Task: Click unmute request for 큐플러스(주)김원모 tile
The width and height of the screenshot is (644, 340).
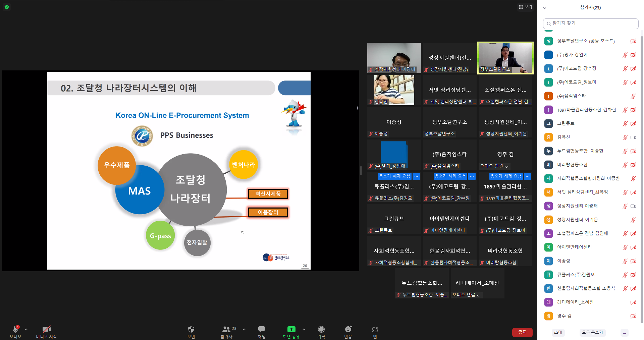Action: (395, 176)
